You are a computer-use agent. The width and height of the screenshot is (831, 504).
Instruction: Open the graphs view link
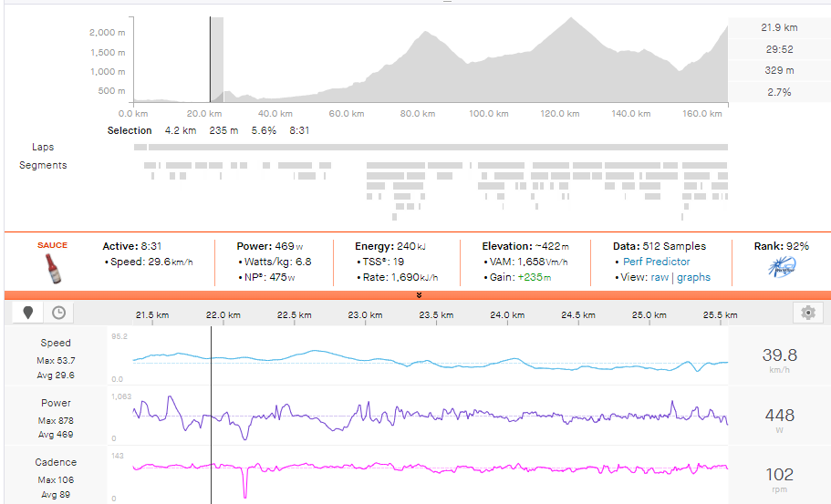point(694,277)
